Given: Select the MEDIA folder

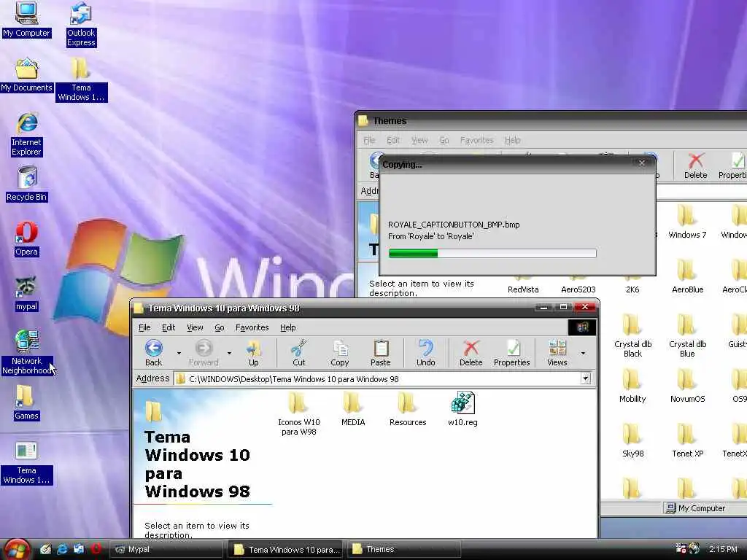Looking at the screenshot, I should (353, 410).
